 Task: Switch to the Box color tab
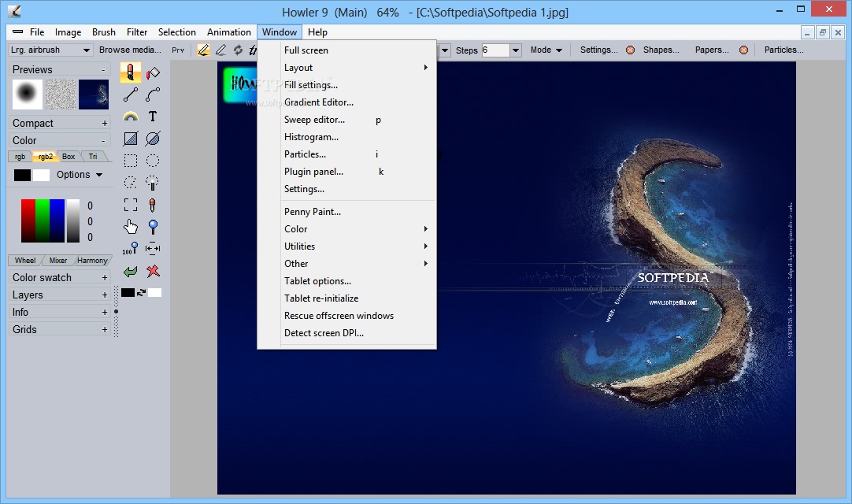point(69,157)
